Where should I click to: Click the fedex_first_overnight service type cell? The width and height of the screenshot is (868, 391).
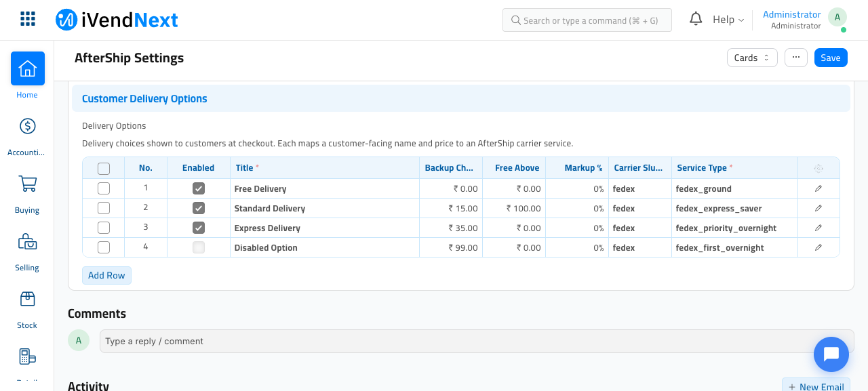coord(734,247)
